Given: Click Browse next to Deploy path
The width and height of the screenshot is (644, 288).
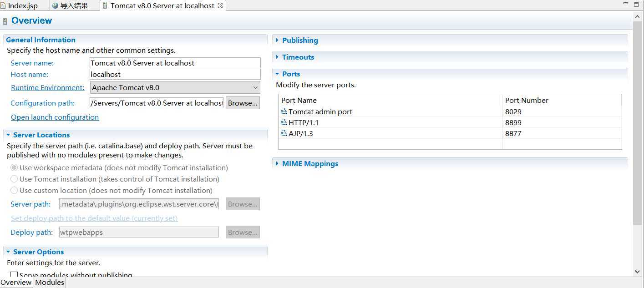Looking at the screenshot, I should [x=243, y=232].
